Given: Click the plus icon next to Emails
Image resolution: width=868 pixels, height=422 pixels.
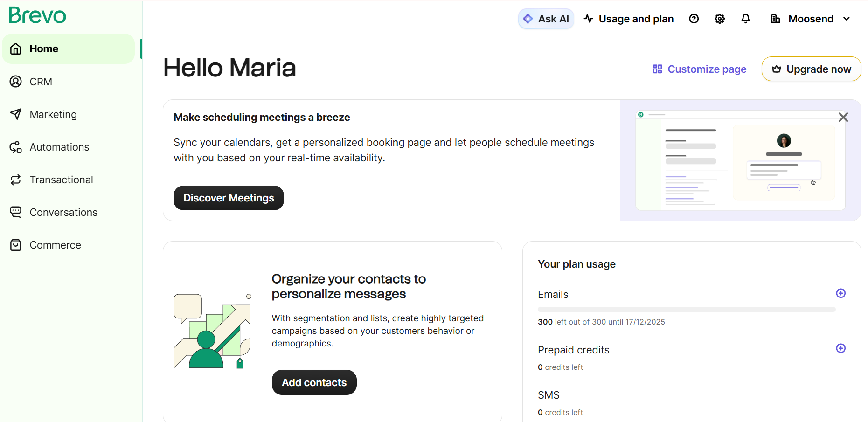Looking at the screenshot, I should [840, 293].
